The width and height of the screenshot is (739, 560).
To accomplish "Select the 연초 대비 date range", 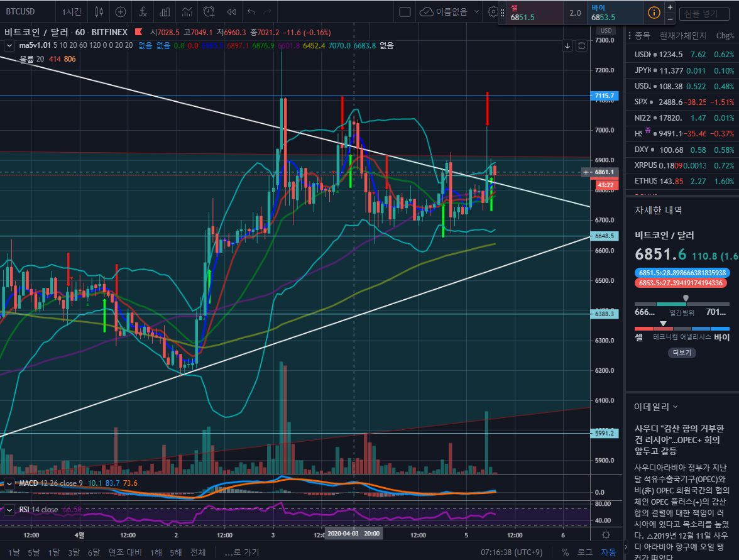I will tap(125, 552).
